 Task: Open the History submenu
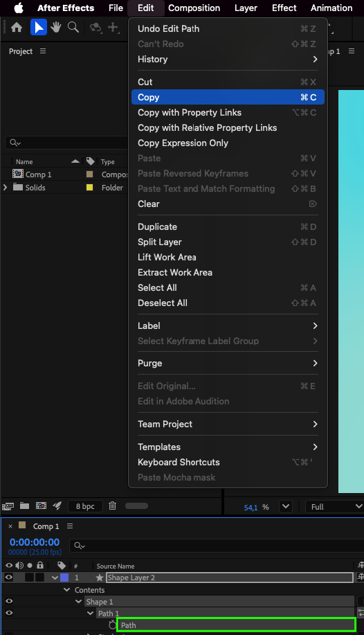click(x=228, y=59)
